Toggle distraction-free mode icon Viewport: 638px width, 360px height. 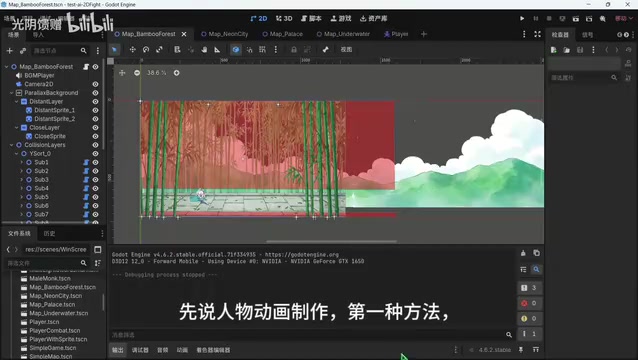point(537,34)
